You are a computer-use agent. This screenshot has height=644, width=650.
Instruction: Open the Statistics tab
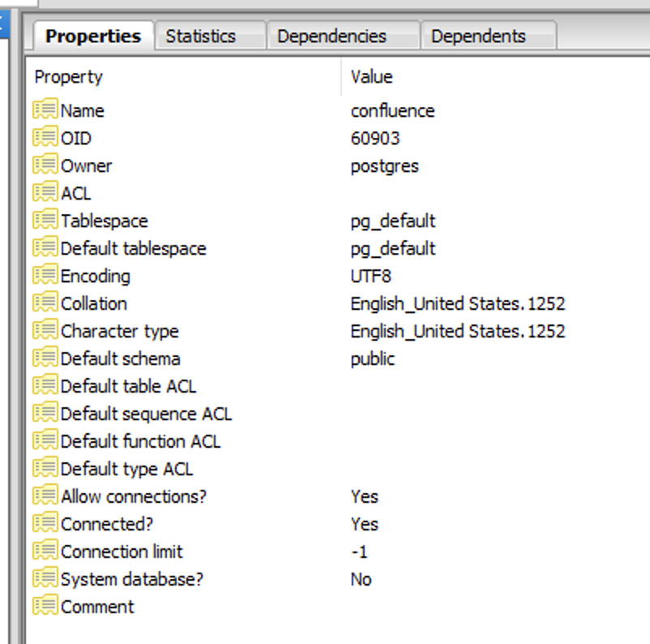(210, 36)
